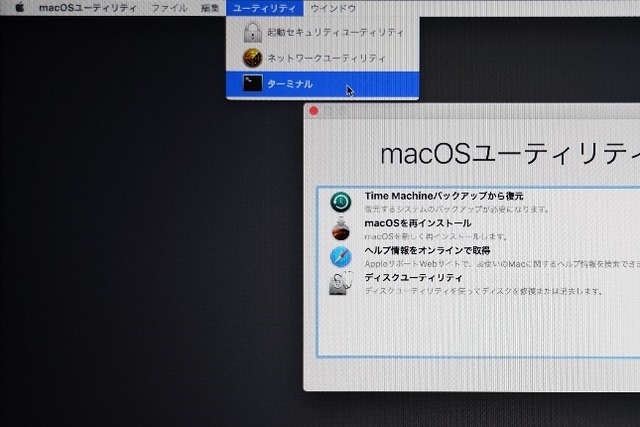Close the macOSユーティリティ window with red button
Image resolution: width=640 pixels, height=427 pixels.
coord(313,111)
